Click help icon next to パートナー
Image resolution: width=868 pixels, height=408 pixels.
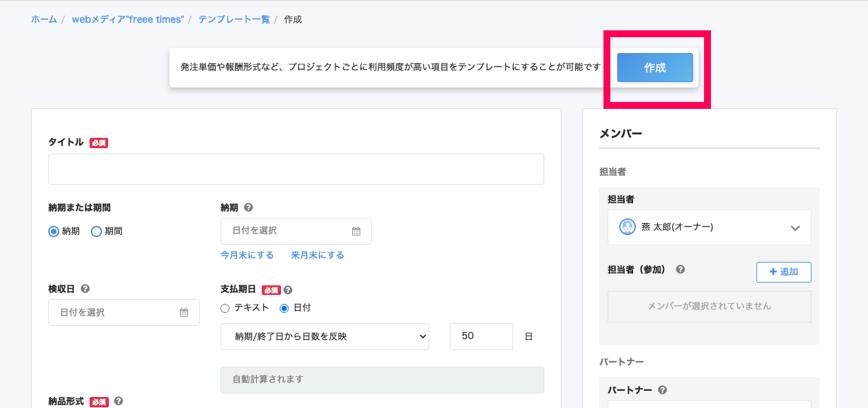[662, 390]
